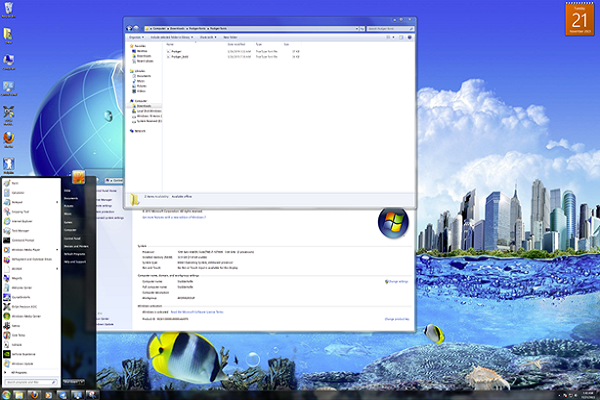Read the Microsoft Software License Terms link
The image size is (600, 400).
pyautogui.click(x=197, y=312)
